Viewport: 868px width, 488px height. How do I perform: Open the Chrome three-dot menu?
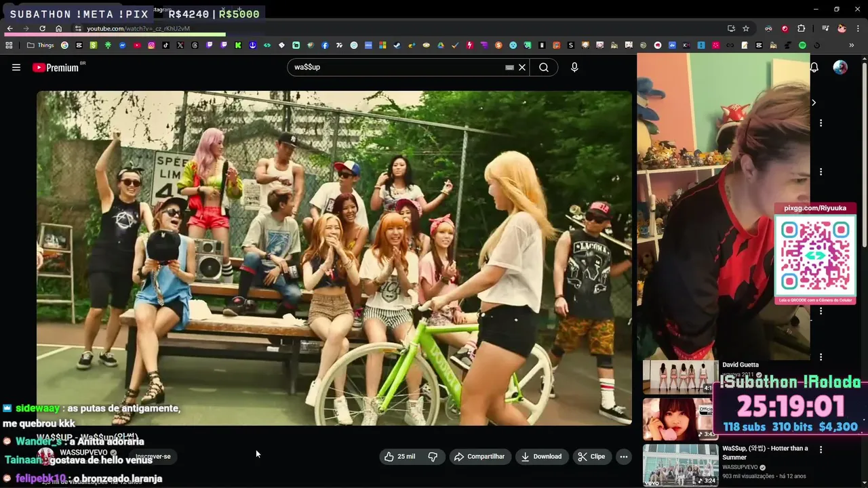[858, 28]
